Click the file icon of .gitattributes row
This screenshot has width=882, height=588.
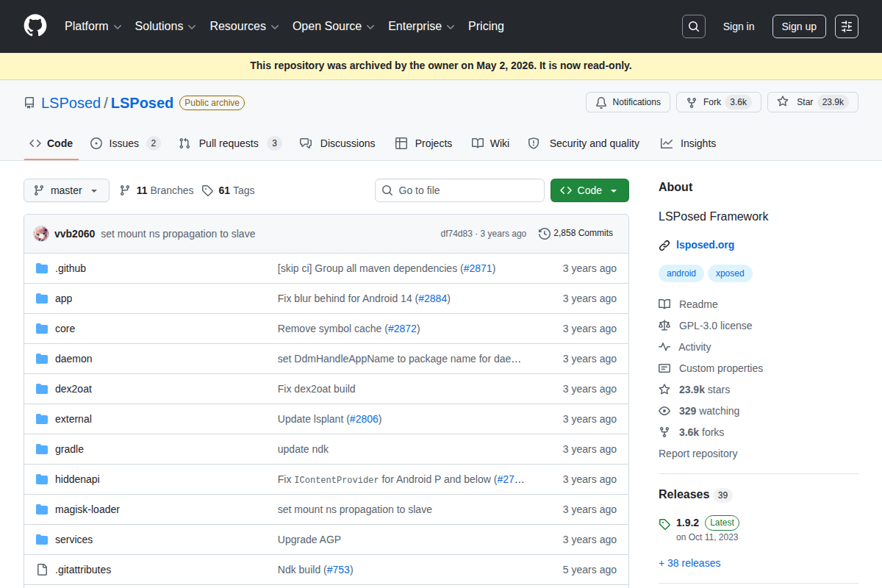point(42,570)
